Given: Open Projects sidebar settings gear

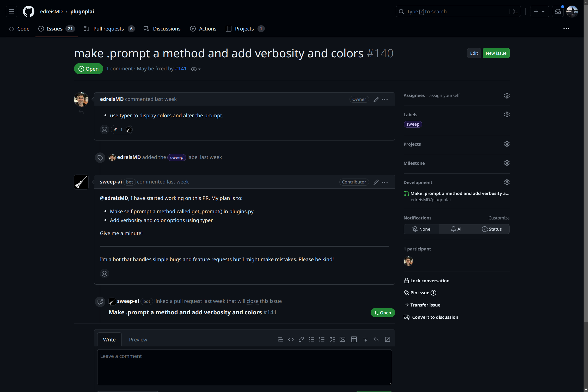Looking at the screenshot, I should 507,144.
